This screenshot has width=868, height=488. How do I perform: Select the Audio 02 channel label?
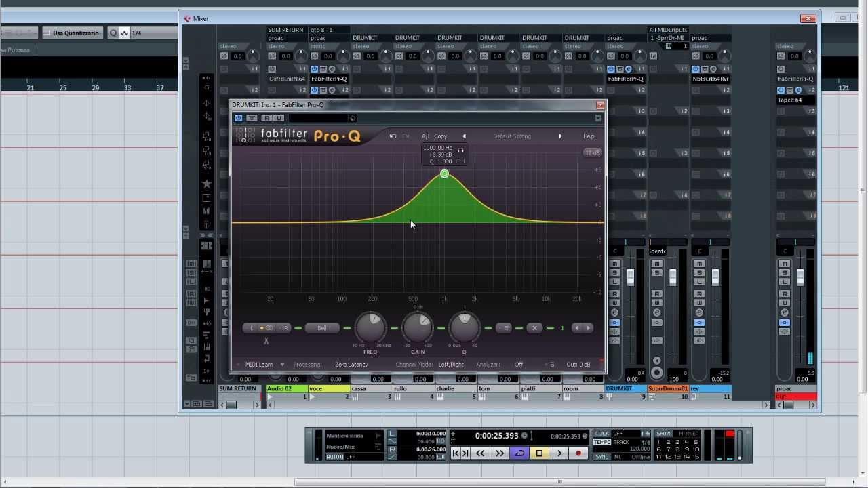[286, 389]
